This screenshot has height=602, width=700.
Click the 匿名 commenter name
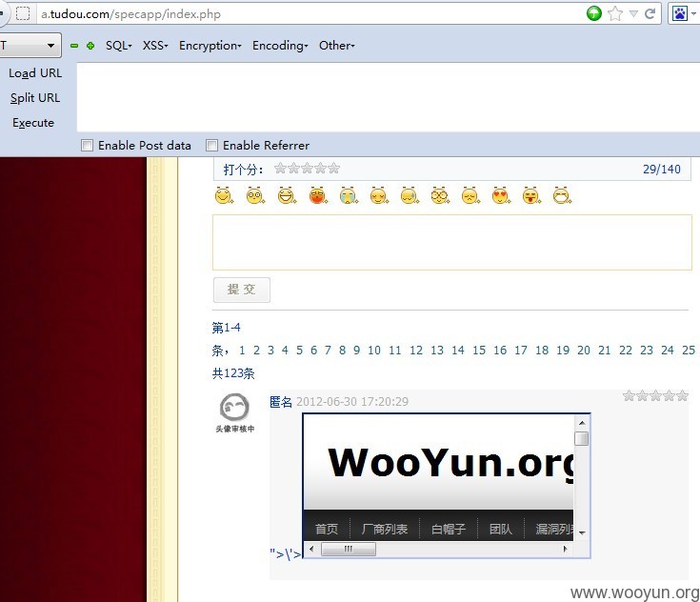(281, 401)
